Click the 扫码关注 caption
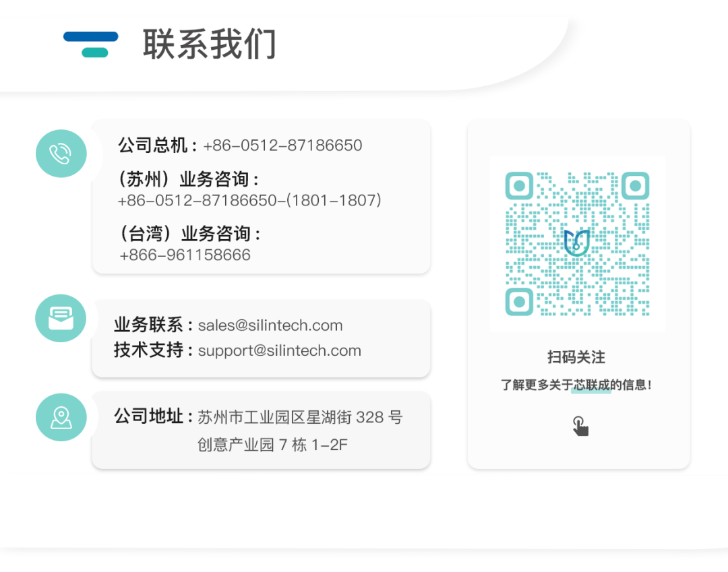The height and width of the screenshot is (572, 728). point(576,357)
